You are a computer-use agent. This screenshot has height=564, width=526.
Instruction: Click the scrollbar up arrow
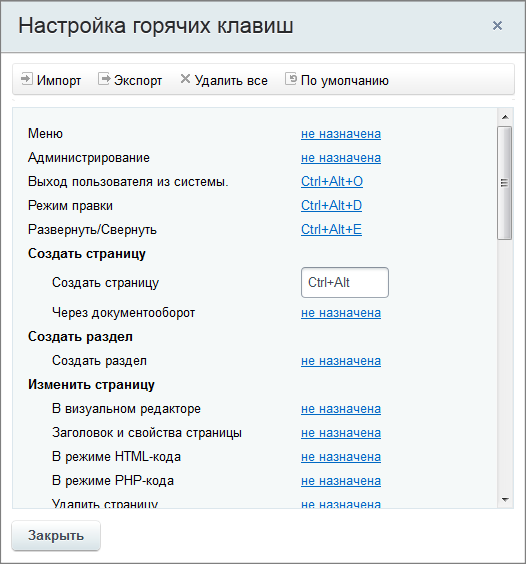[x=505, y=117]
